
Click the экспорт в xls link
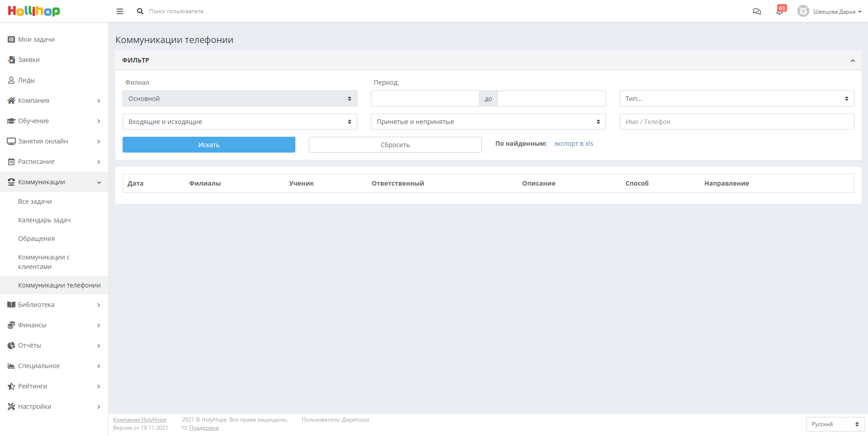click(574, 144)
